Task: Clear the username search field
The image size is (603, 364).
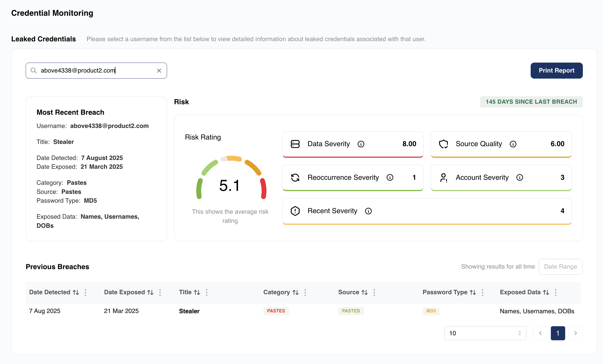Action: (x=159, y=71)
